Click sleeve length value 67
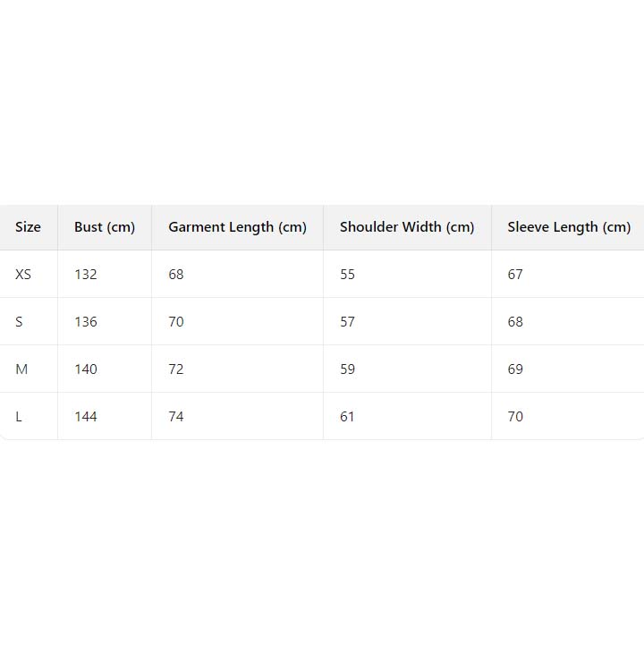The height and width of the screenshot is (645, 644). tap(515, 275)
